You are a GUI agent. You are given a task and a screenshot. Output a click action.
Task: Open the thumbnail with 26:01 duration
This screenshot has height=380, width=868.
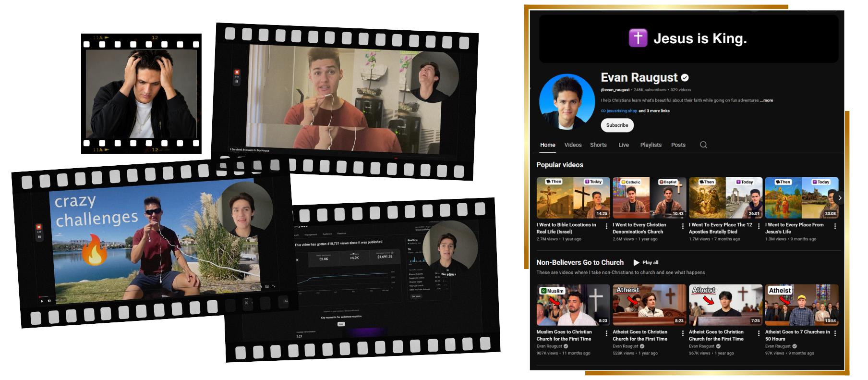[725, 198]
